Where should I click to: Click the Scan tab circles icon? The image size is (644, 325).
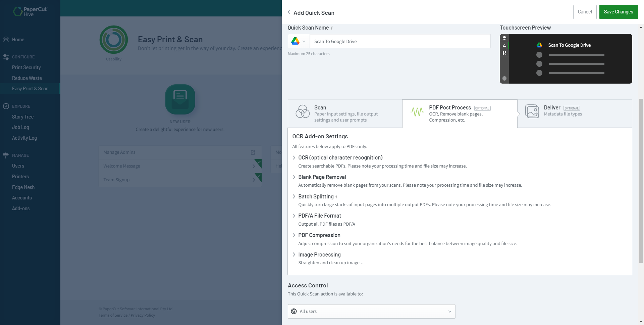tap(303, 111)
